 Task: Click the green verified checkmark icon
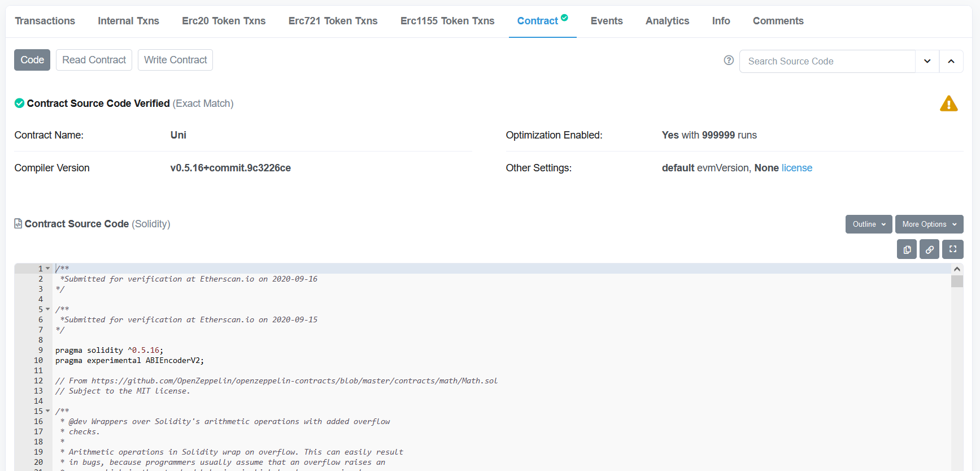click(19, 103)
